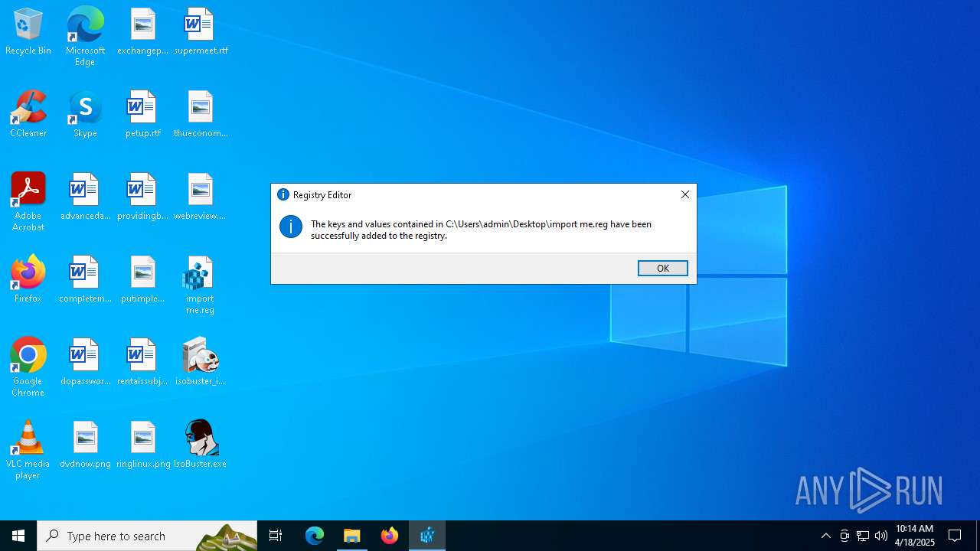The height and width of the screenshot is (551, 980).
Task: Select the supermeet.rtf document icon
Action: pyautogui.click(x=201, y=32)
